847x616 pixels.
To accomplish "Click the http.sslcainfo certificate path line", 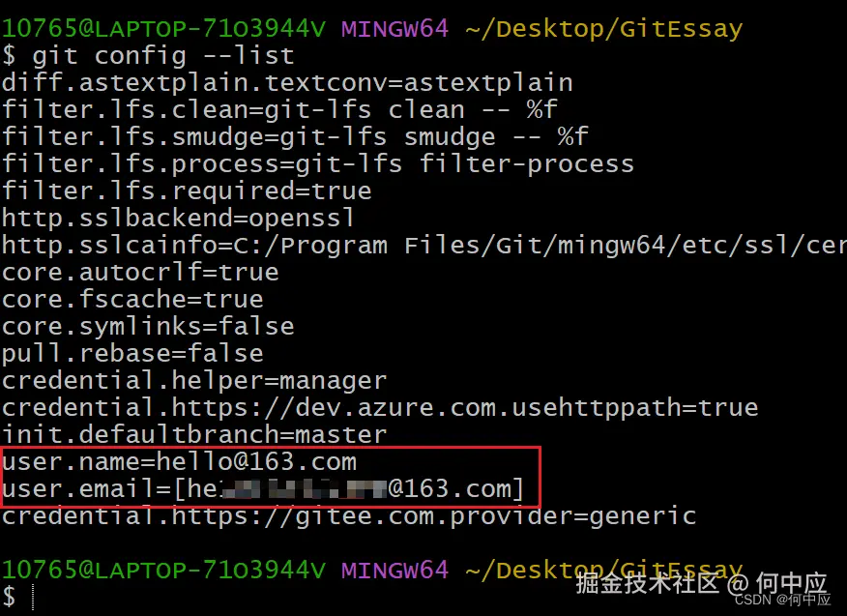I will click(423, 246).
